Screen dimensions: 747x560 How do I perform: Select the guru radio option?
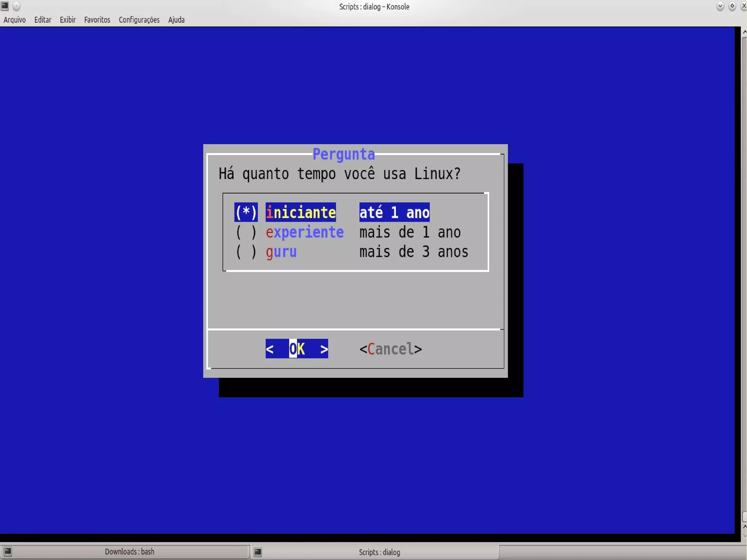pyautogui.click(x=246, y=252)
